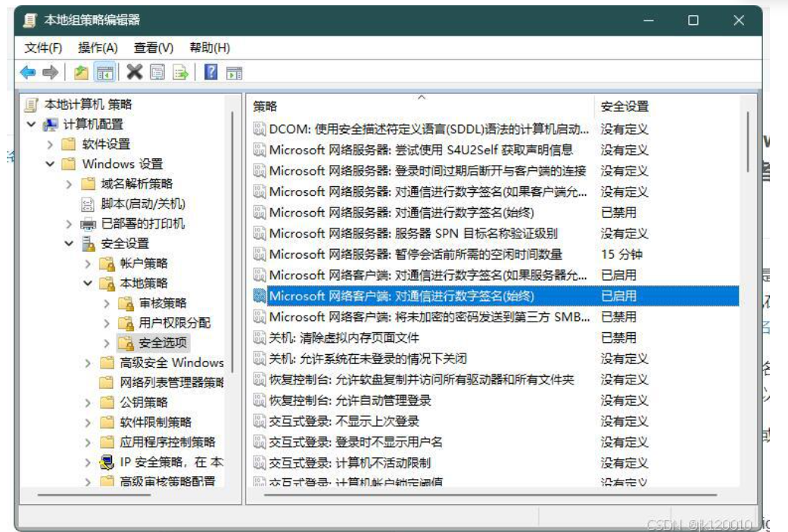The image size is (788, 532).
Task: Click the Delete X toolbar icon
Action: (x=135, y=72)
